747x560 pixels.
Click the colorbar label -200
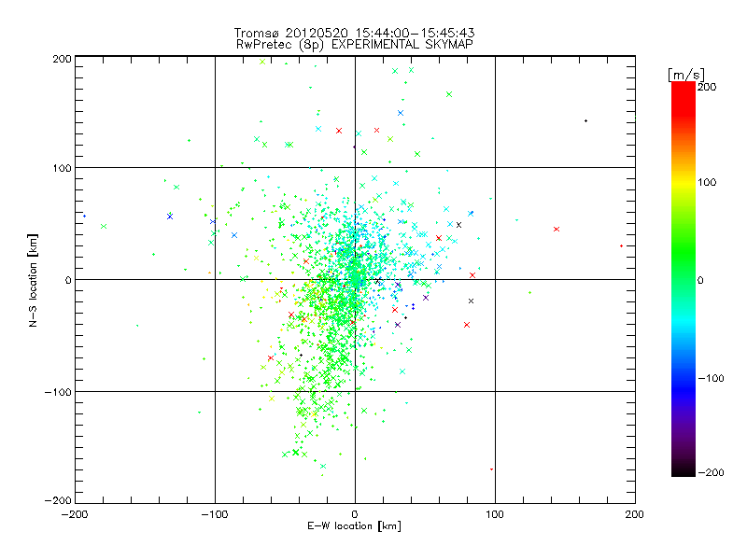(711, 472)
